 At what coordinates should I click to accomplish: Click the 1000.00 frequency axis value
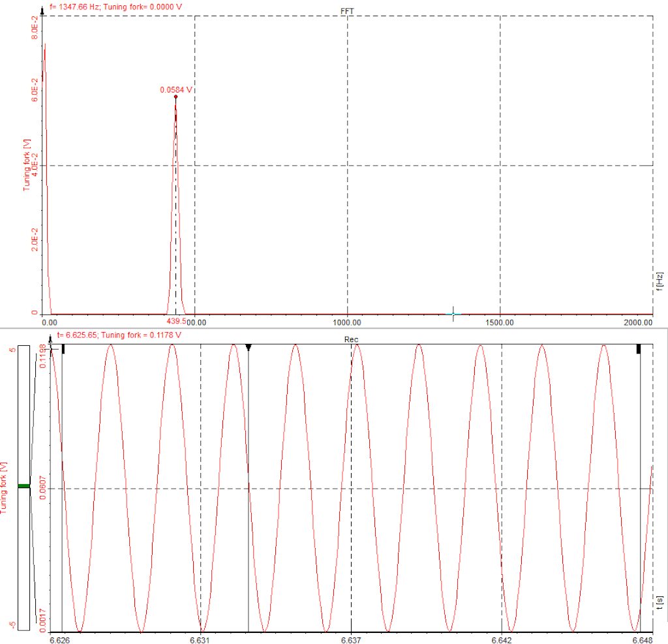pyautogui.click(x=347, y=322)
